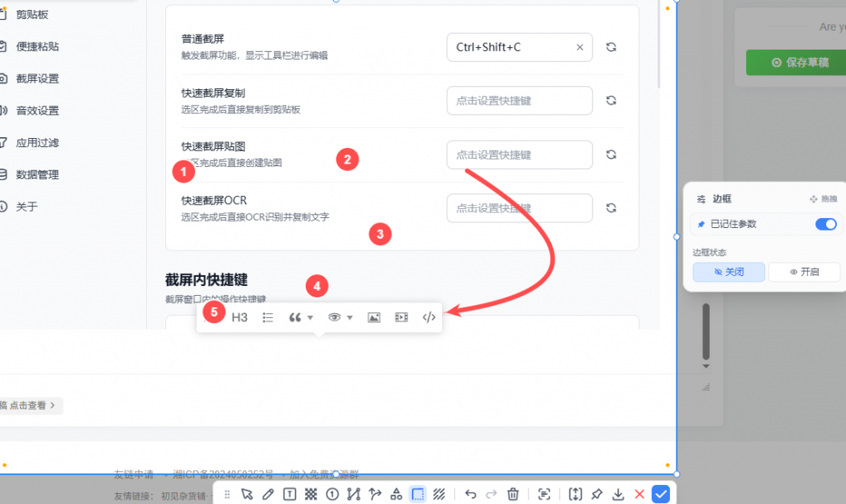Open the eye visibility dropdown arrow
Viewport: 846px width, 504px height.
point(350,317)
